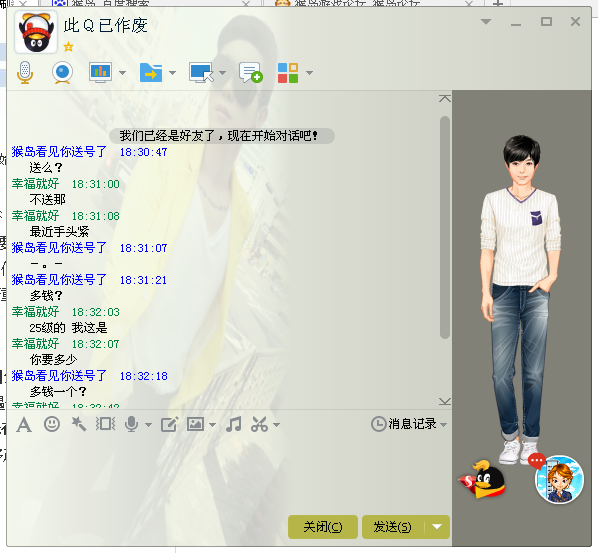Click the message 最近手头紧
This screenshot has height=553, width=598.
pyautogui.click(x=59, y=231)
